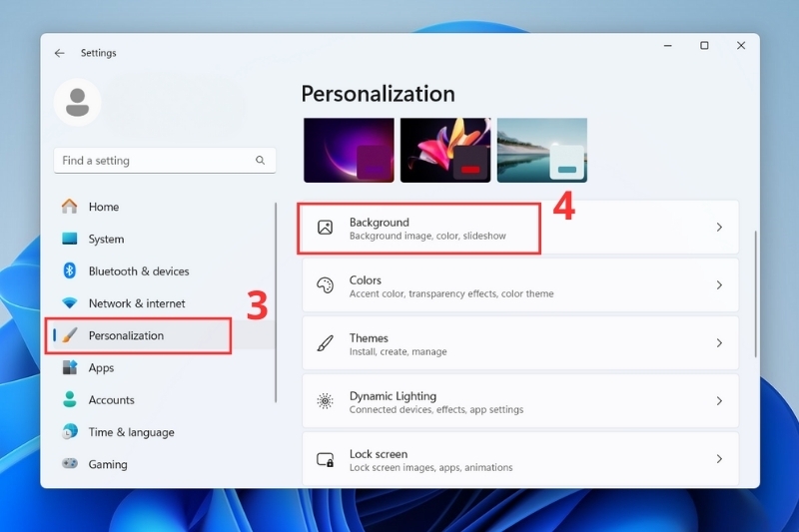This screenshot has height=532, width=799.
Task: Expand the Themes settings chevron
Action: pos(719,343)
